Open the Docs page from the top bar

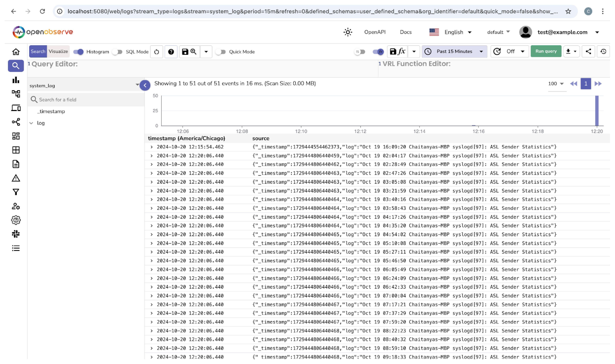coord(405,32)
